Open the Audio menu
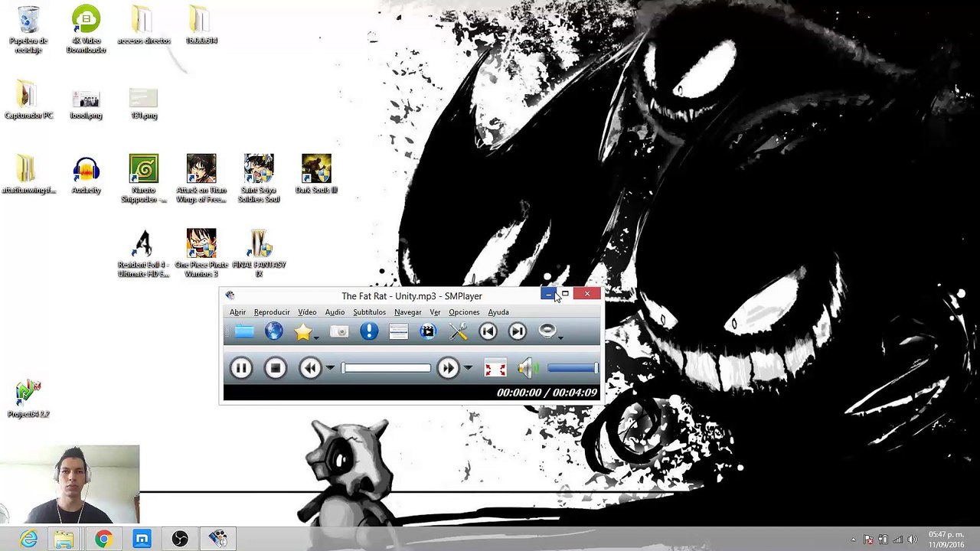 (335, 312)
